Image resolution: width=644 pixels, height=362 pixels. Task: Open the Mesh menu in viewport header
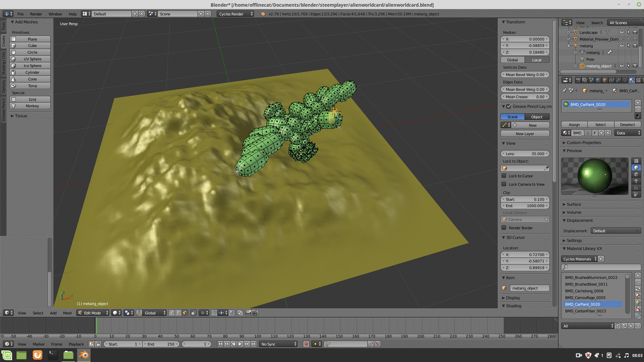(x=67, y=313)
